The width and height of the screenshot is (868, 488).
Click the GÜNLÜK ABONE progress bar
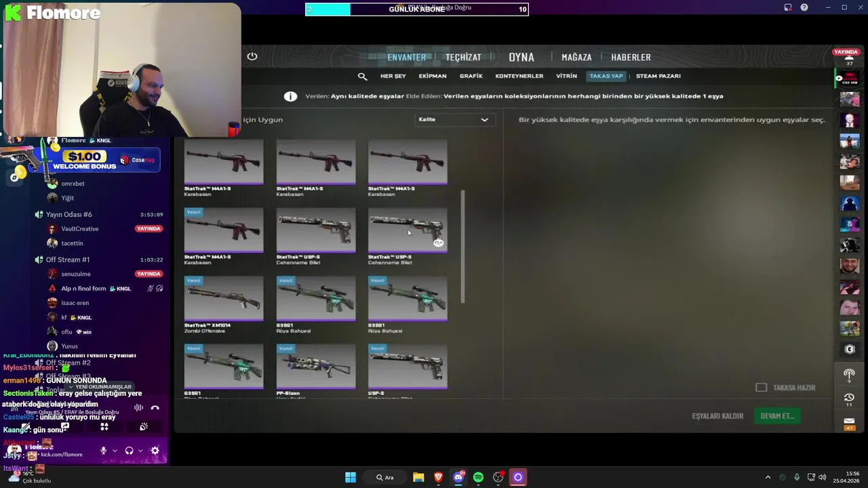pyautogui.click(x=417, y=9)
